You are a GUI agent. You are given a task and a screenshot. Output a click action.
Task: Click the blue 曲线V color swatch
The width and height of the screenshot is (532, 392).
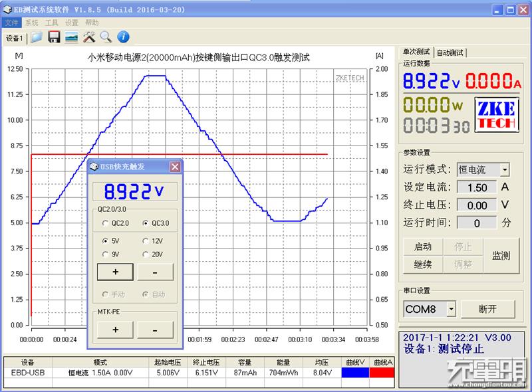tap(355, 373)
